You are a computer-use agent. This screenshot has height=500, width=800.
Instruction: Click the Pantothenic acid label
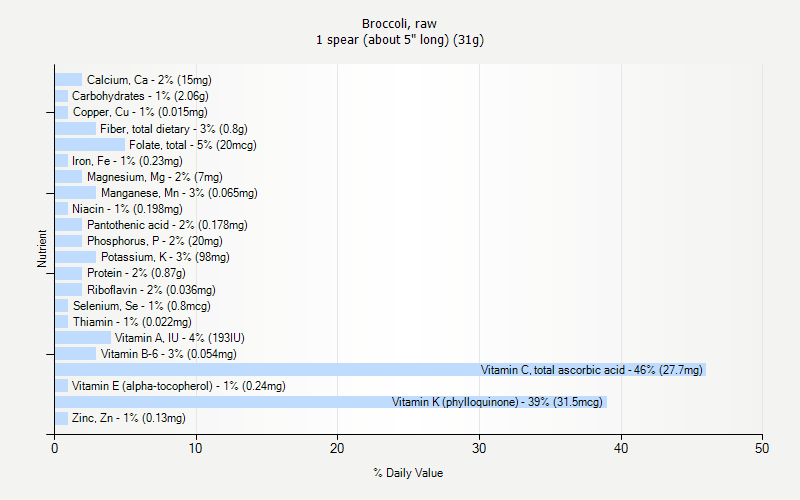pyautogui.click(x=167, y=225)
